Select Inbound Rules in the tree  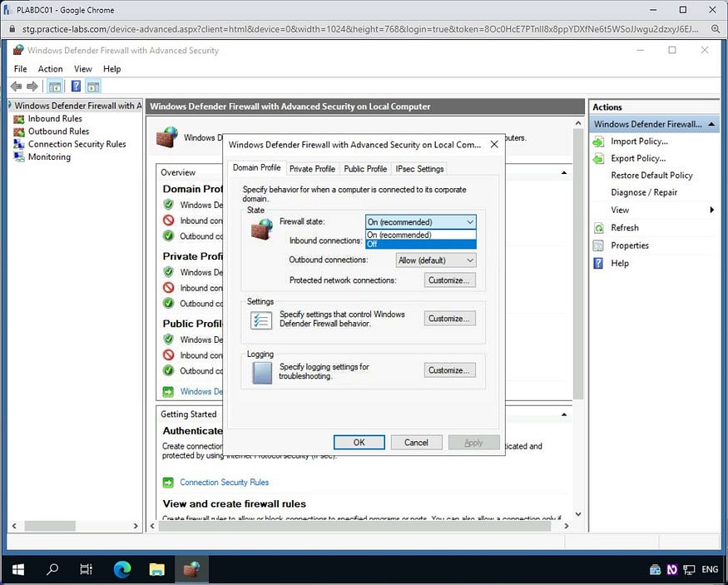click(55, 118)
